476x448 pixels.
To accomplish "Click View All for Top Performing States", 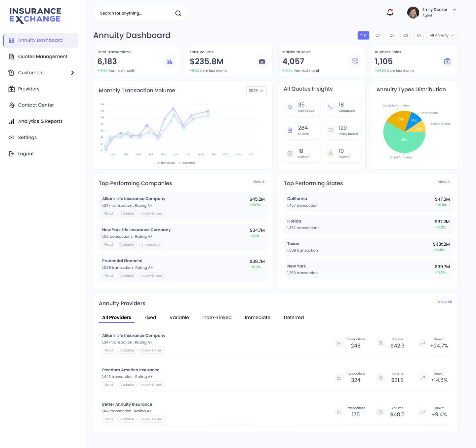I will (x=445, y=182).
